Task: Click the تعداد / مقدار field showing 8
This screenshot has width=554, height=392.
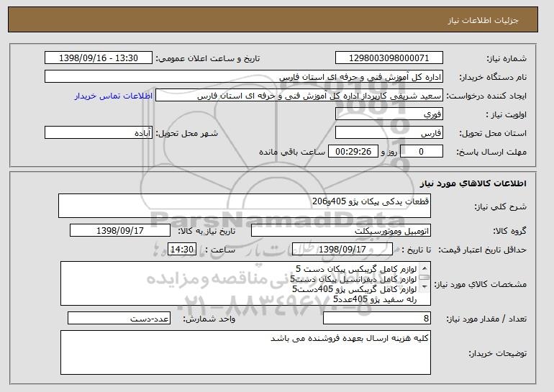Action: click(x=377, y=318)
